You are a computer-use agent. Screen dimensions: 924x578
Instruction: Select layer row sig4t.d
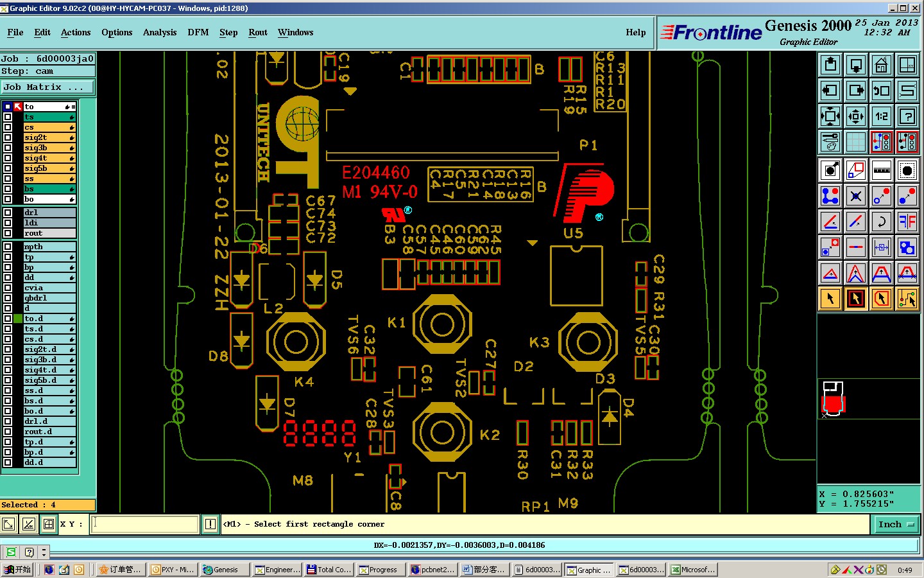coord(49,370)
